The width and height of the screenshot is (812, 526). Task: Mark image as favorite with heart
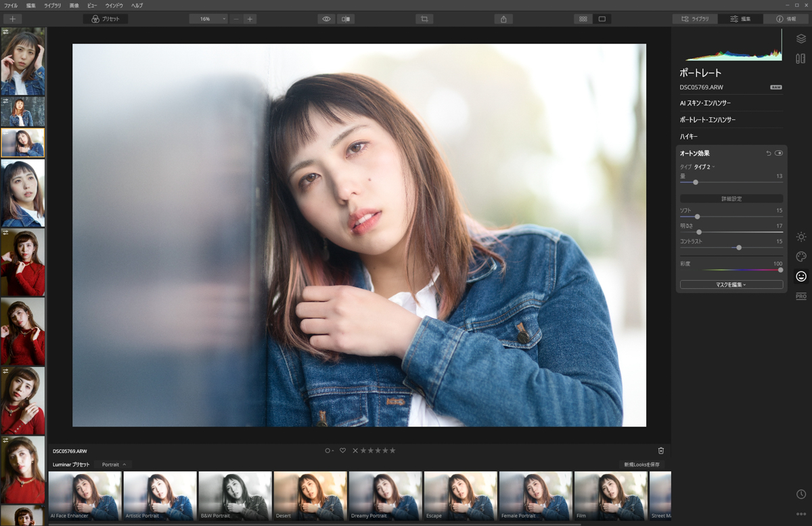342,451
